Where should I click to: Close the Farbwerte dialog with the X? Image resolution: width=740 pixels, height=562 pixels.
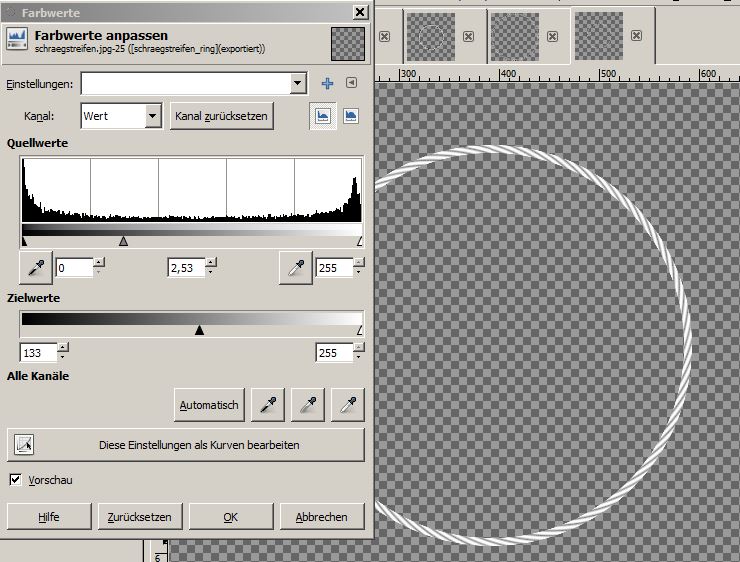(360, 12)
